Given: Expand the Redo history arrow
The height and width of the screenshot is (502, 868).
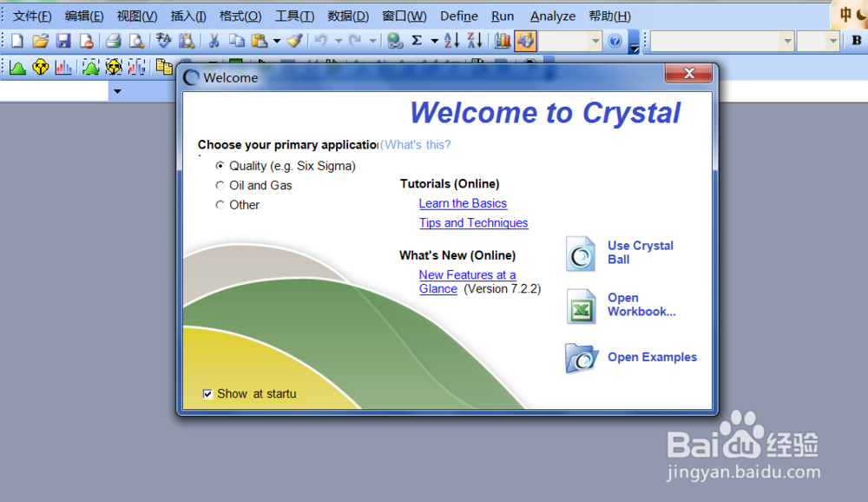Looking at the screenshot, I should [372, 41].
